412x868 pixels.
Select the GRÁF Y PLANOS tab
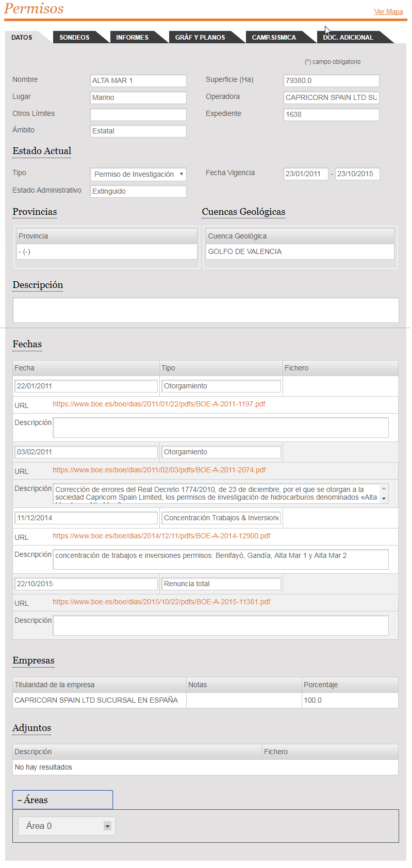pos(200,38)
